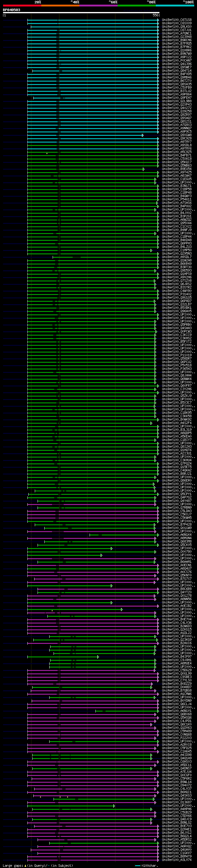This screenshot has width=197, height=868.
Task: Click the UniRef100_Q9FEH7 label
Action: click(177, 98)
